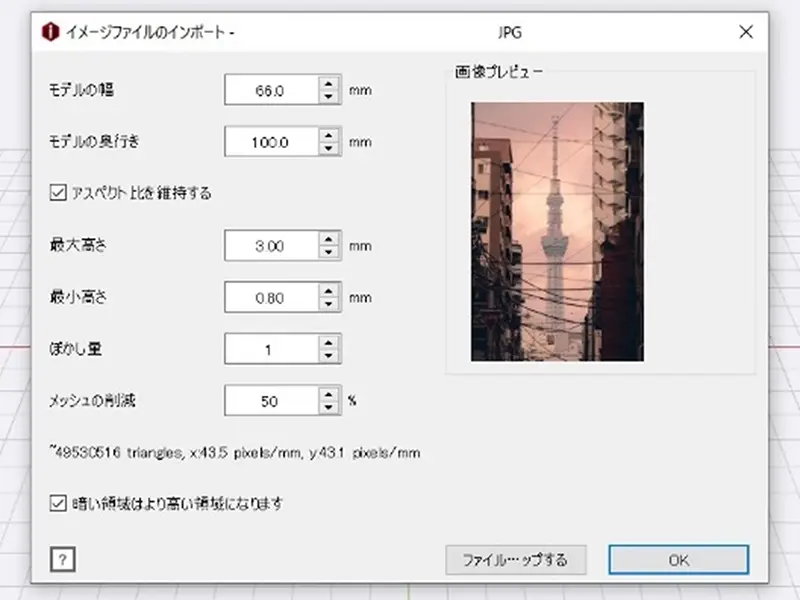Screen dimensions: 800x600
Task: Increase ぼかし量 with up arrow
Action: tap(330, 342)
